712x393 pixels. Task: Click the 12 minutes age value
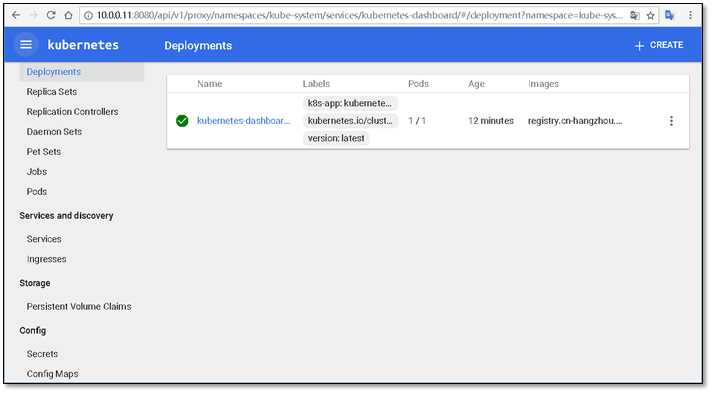coord(491,121)
